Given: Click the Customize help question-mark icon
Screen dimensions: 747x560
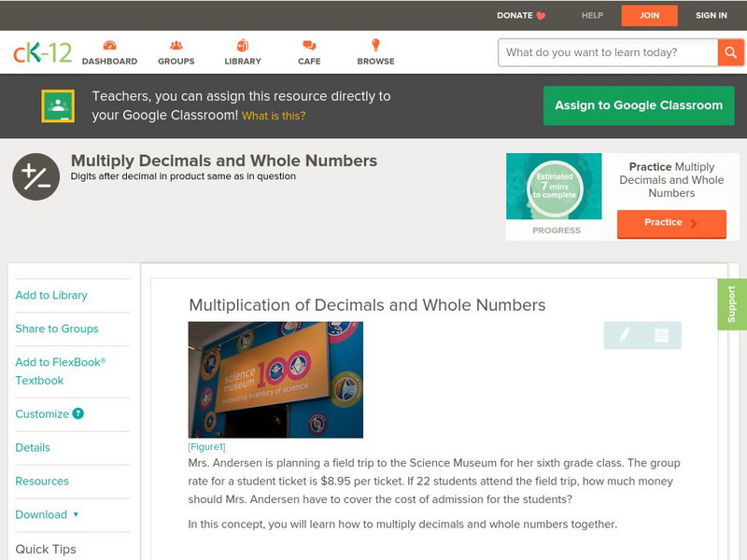Looking at the screenshot, I should 78,413.
